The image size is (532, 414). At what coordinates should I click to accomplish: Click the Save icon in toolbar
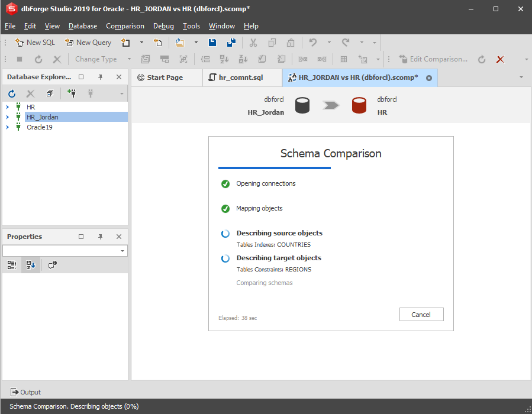212,43
